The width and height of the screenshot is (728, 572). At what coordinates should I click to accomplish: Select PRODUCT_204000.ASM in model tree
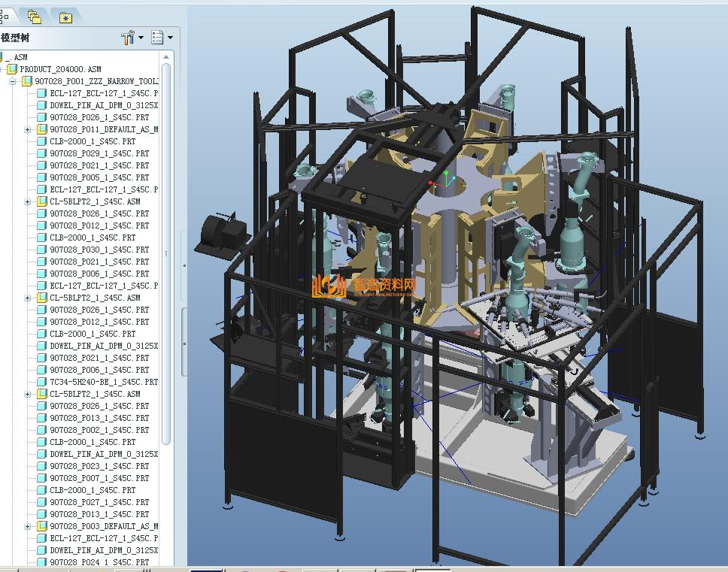(x=60, y=69)
